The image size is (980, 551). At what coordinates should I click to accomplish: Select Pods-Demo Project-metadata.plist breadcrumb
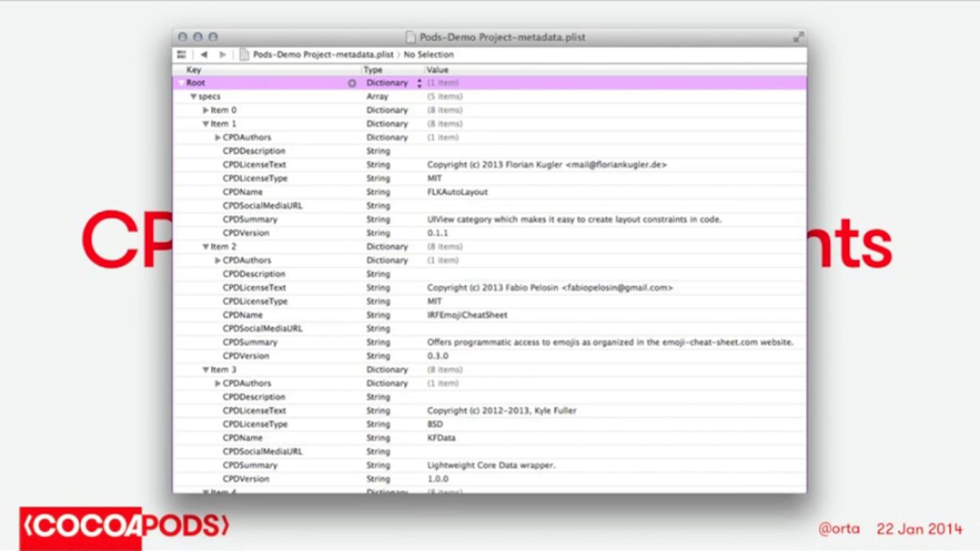(x=323, y=54)
